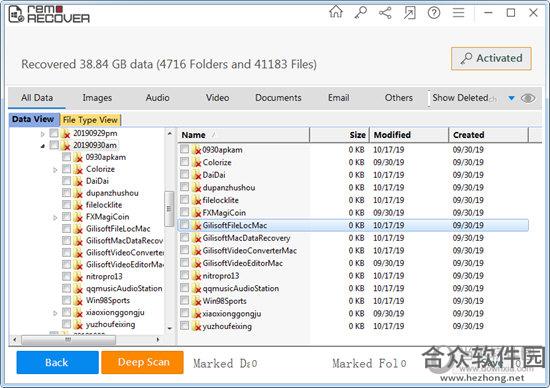Expand the 20190929pm tree folder
Screen dimensions: 550x388
pyautogui.click(x=42, y=134)
